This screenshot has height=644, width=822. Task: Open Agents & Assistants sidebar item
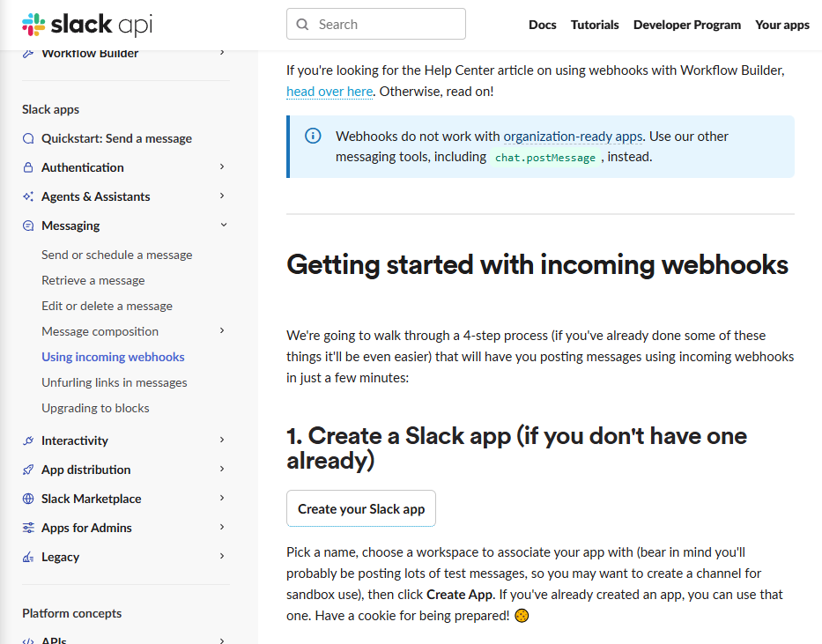click(95, 196)
